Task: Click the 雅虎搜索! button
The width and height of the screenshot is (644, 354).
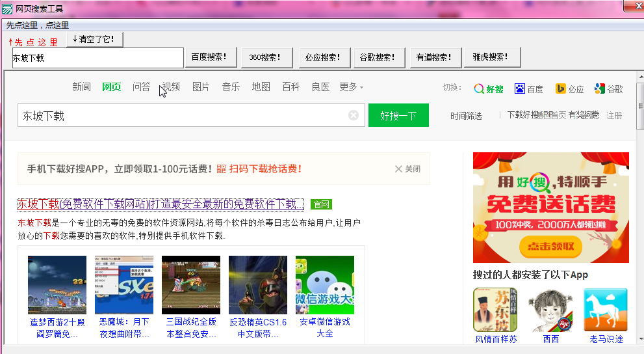Action: pos(492,57)
